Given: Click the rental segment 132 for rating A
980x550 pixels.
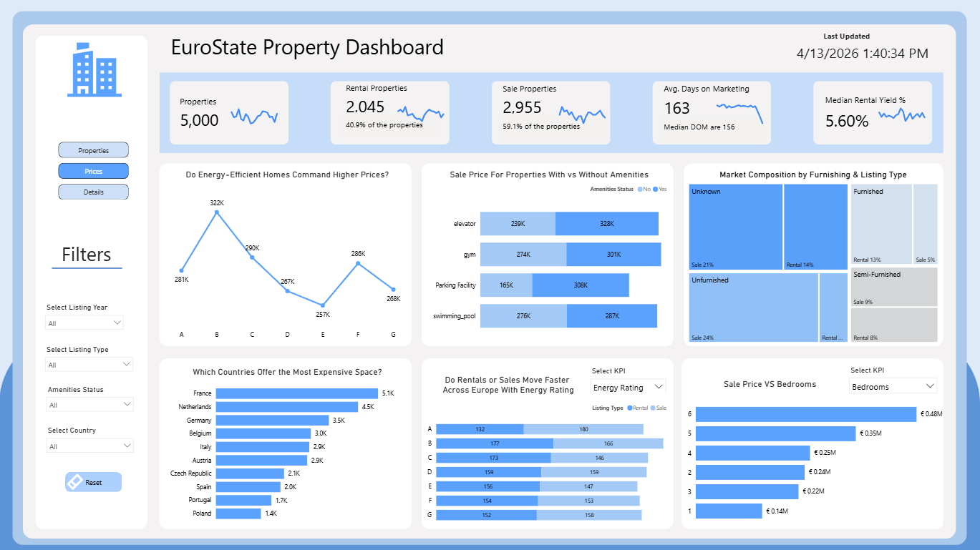Looking at the screenshot, I should click(x=480, y=429).
